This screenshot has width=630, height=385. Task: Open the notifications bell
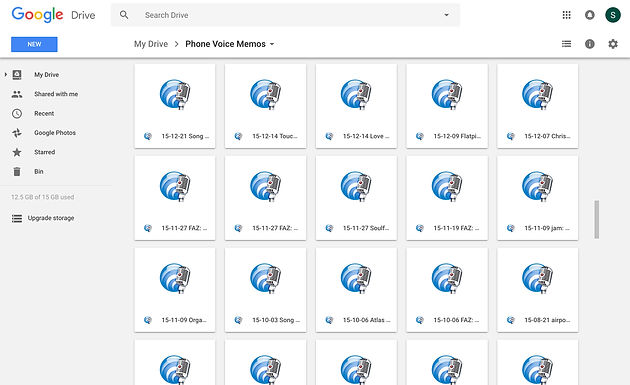[x=589, y=15]
